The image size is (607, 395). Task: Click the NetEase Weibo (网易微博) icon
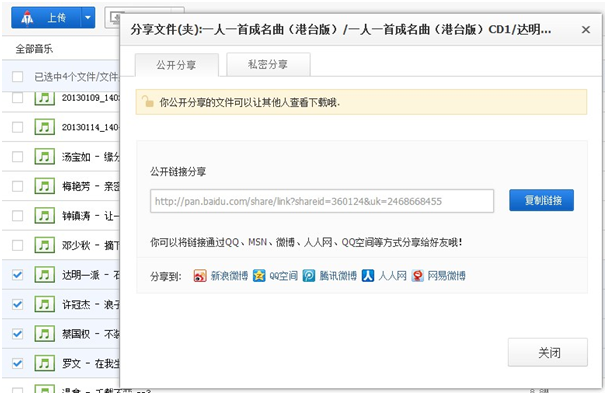[417, 276]
